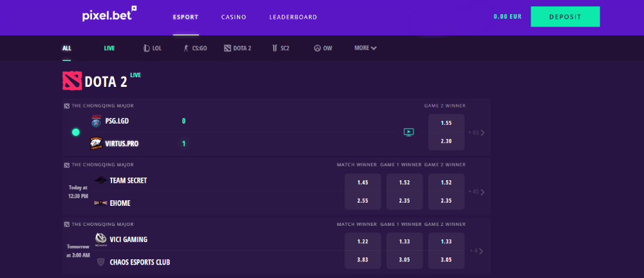The height and width of the screenshot is (278, 644).
Task: Click the green live indicator dot
Action: [75, 132]
